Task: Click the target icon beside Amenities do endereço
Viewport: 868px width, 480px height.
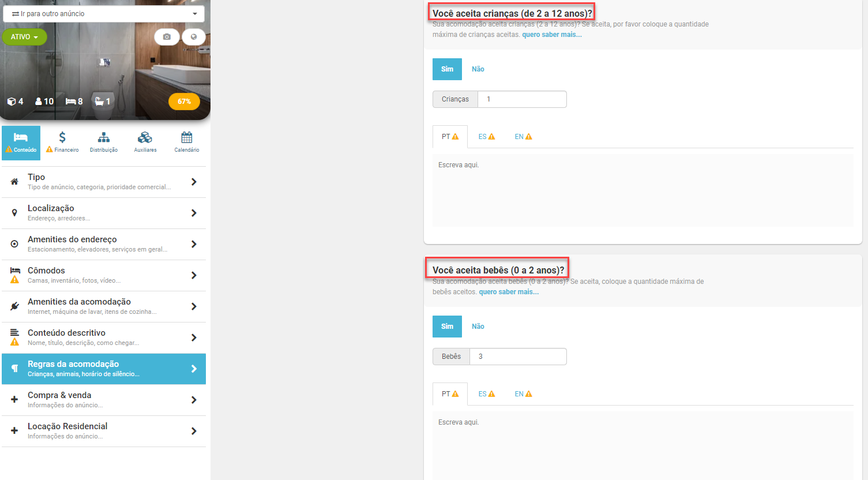Action: 14,244
